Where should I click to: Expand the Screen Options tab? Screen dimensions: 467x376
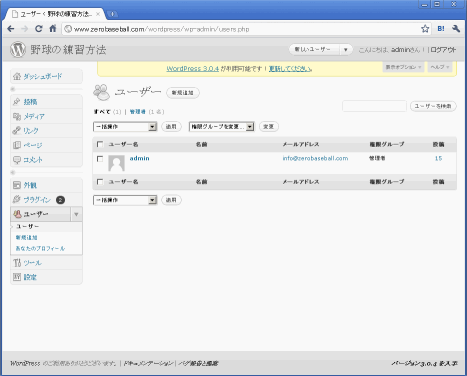403,67
